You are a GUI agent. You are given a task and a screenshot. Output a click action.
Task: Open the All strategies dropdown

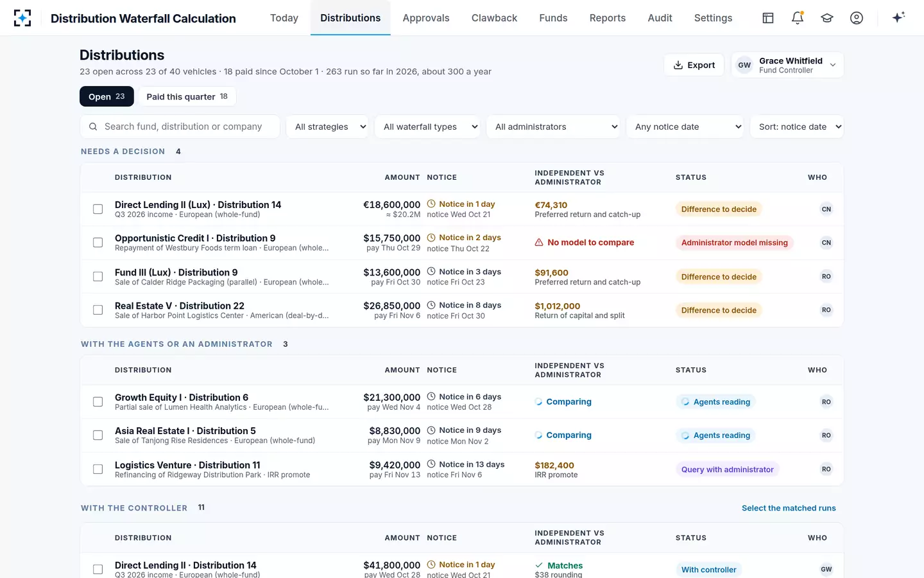click(328, 127)
